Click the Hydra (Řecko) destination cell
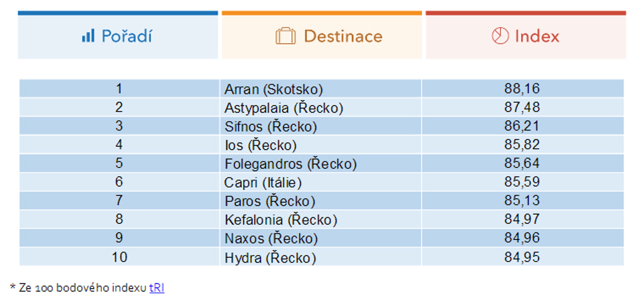The width and height of the screenshot is (644, 300). [321, 257]
